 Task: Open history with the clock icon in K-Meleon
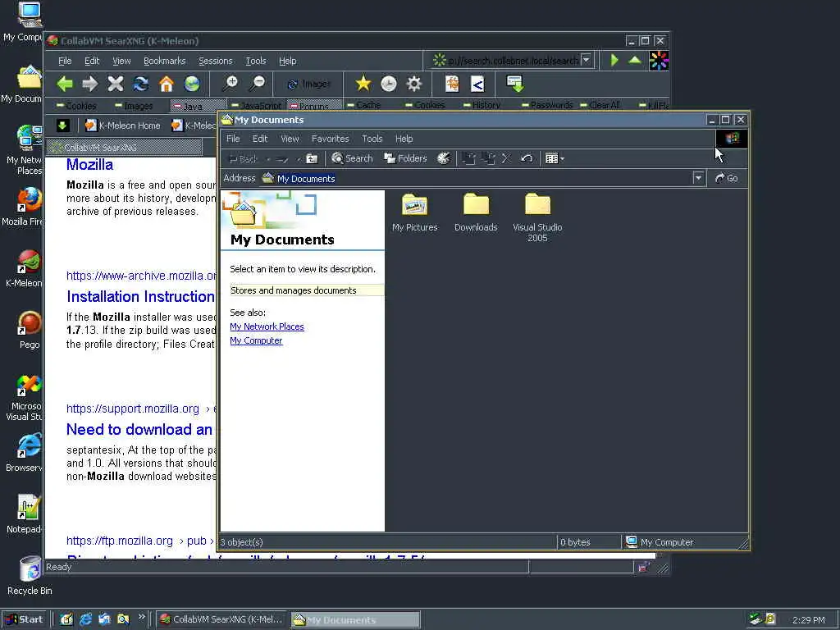(x=388, y=84)
